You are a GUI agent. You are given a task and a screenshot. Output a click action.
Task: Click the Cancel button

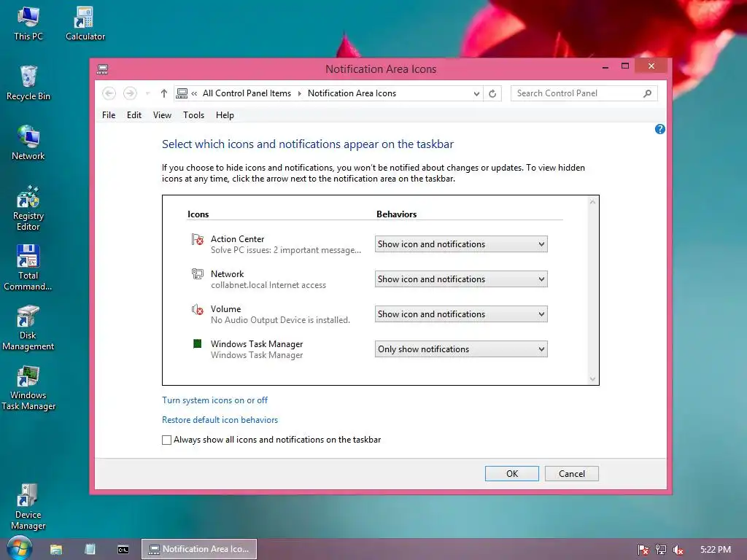[x=572, y=474]
